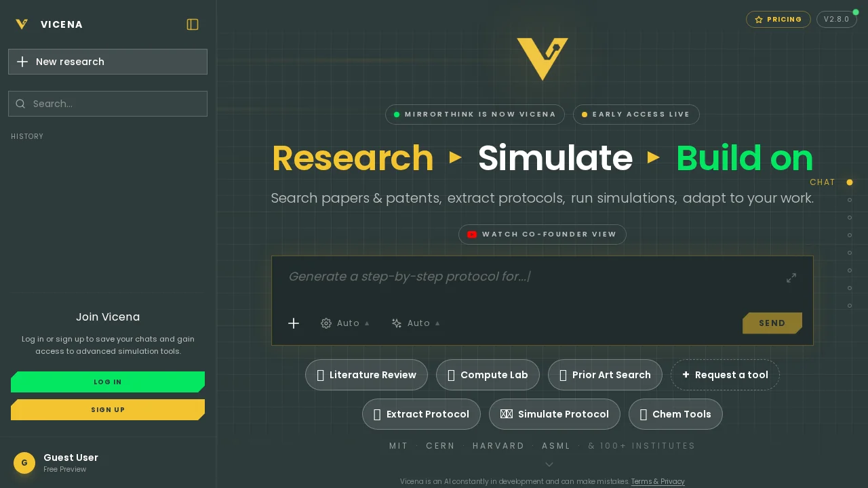The height and width of the screenshot is (488, 868).
Task: Activate the Literature Review tool chip
Action: 366,375
